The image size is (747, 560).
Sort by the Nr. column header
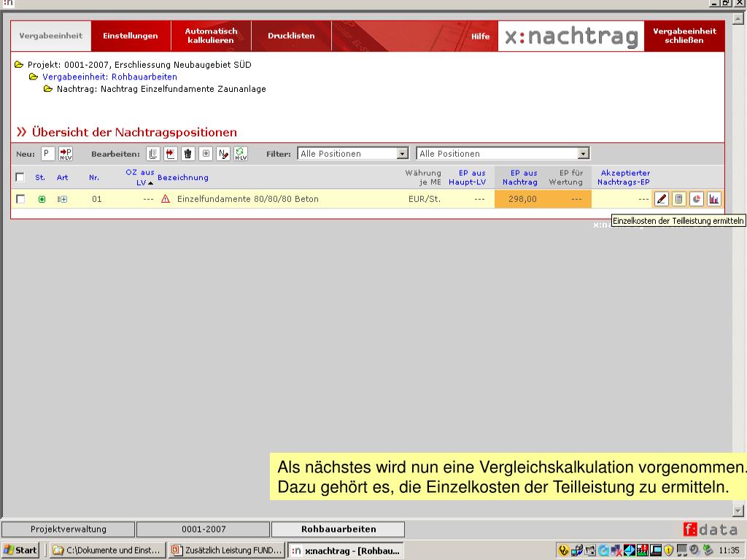94,177
